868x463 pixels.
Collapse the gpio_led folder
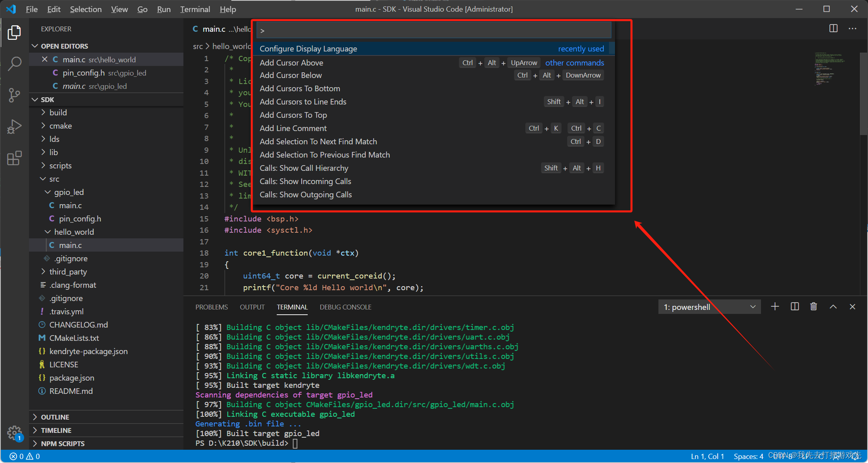69,192
